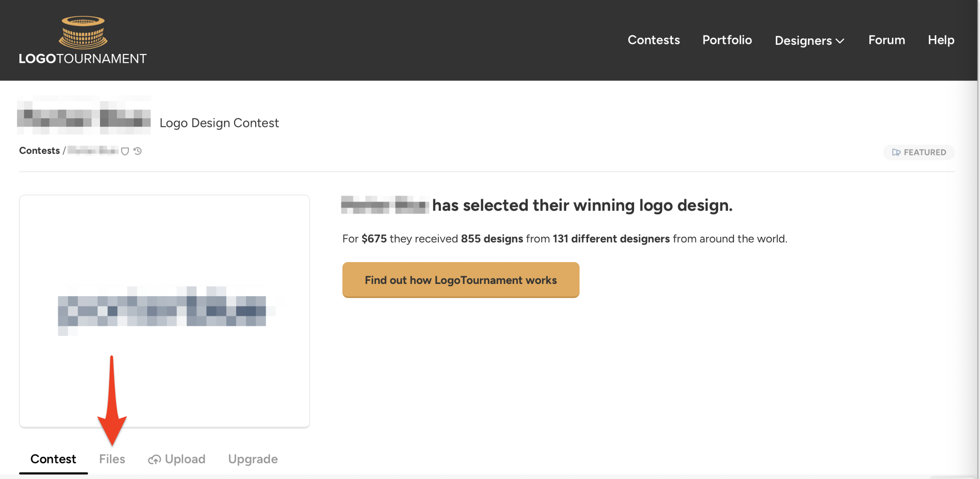Click the Contests breadcrumb link
Viewport: 980px width, 479px height.
click(x=39, y=151)
